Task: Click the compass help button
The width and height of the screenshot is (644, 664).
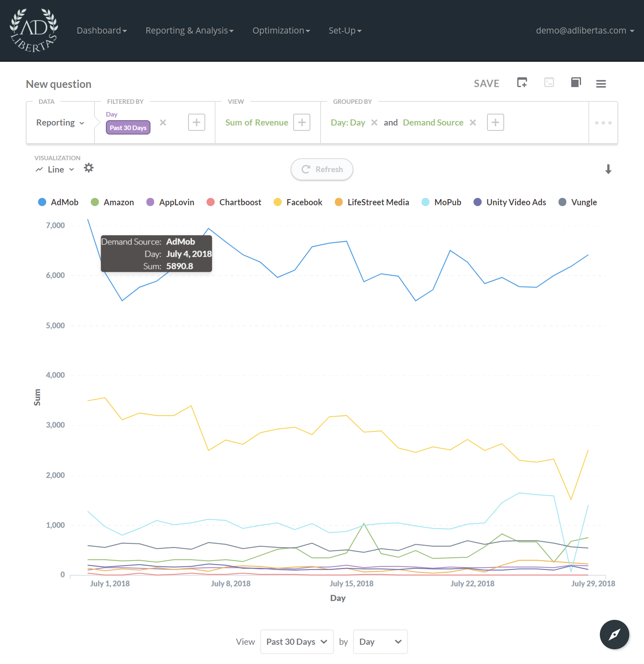Action: pos(614,634)
